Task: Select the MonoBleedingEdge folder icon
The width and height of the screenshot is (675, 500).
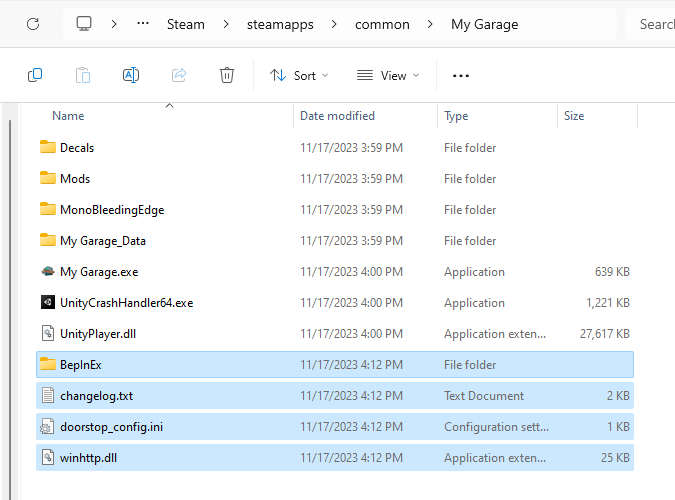Action: tap(48, 209)
